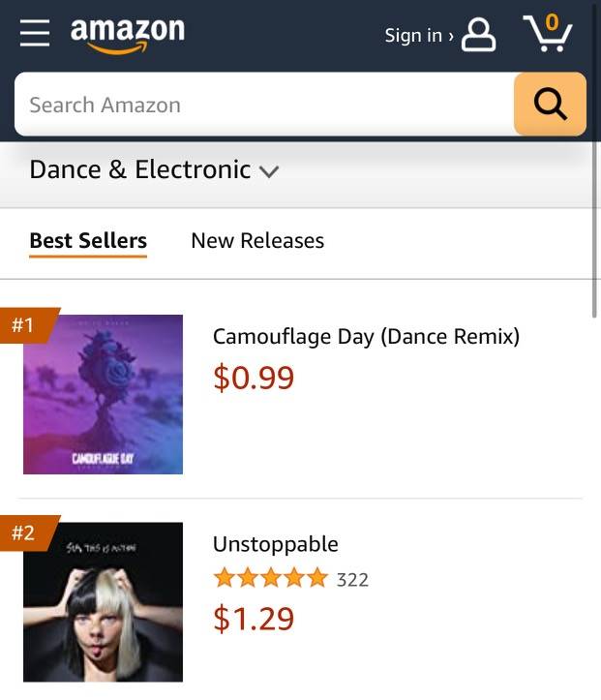Click the page vertical scrollbar
This screenshot has width=601, height=700.
(594, 161)
